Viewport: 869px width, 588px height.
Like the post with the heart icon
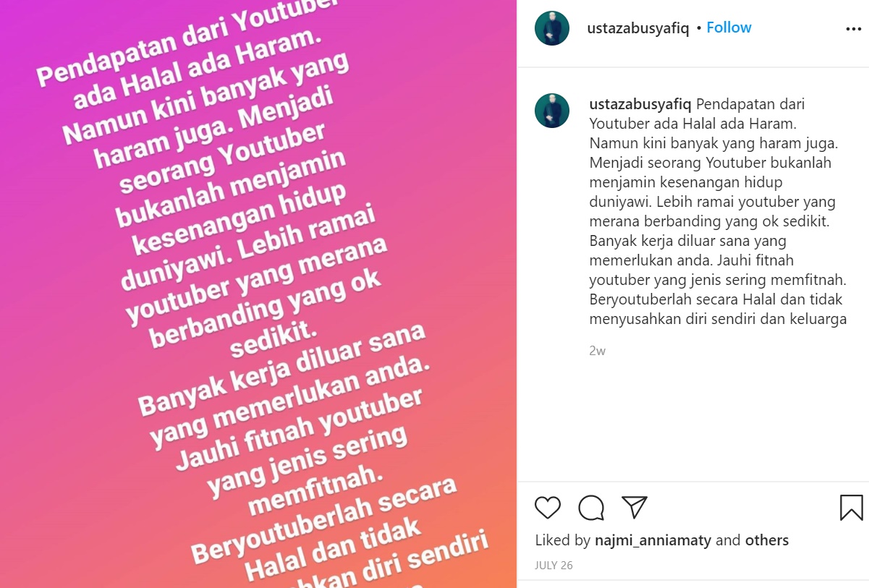tap(548, 508)
